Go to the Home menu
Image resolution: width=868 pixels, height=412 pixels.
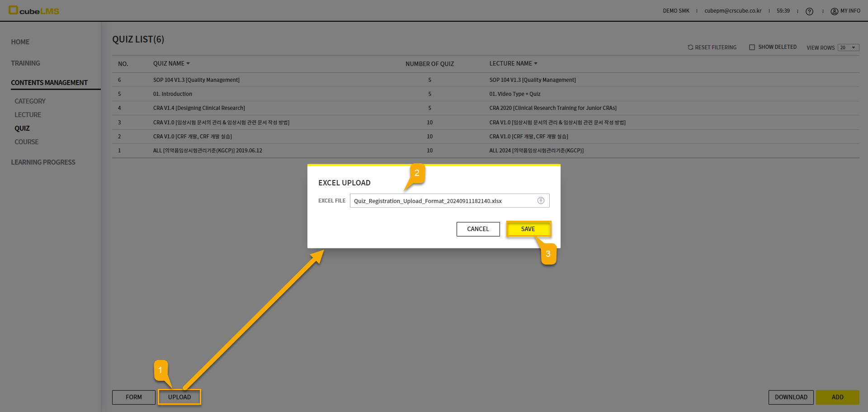coord(20,42)
